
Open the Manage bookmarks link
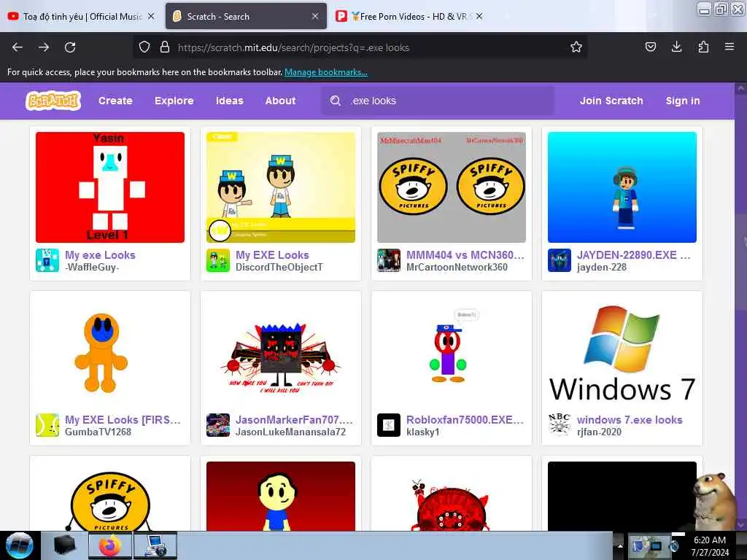(x=326, y=72)
